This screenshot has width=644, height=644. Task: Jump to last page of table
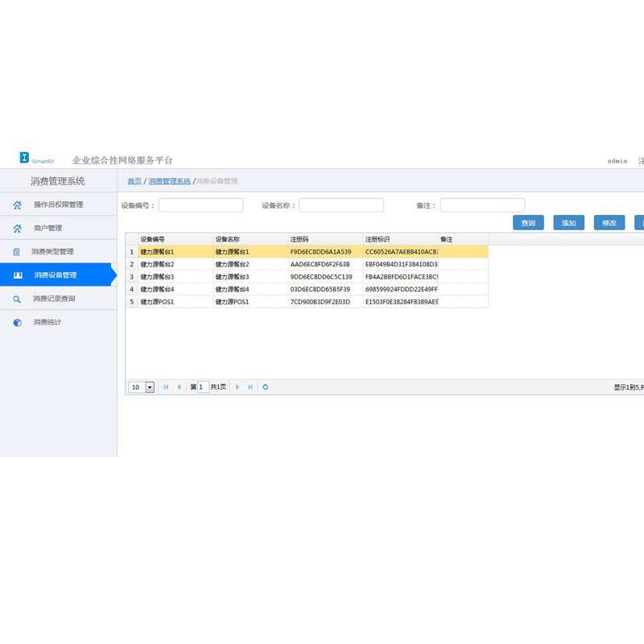[250, 387]
